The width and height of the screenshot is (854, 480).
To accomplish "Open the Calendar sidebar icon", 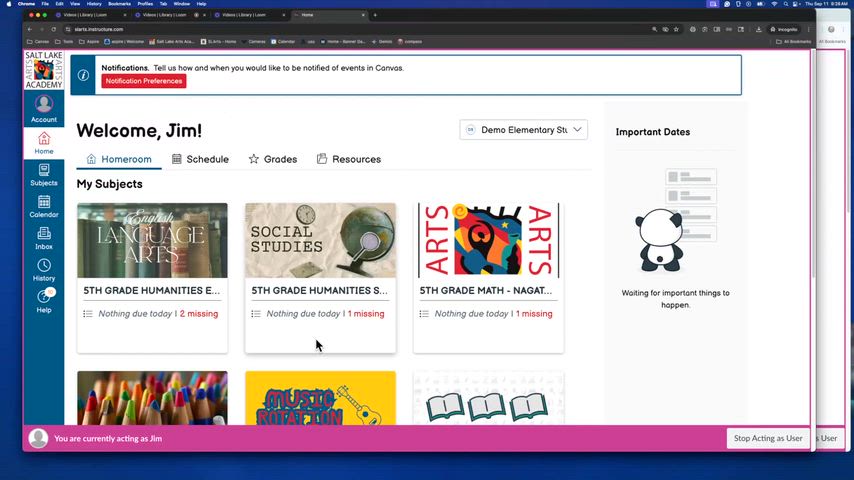I will [x=43, y=205].
